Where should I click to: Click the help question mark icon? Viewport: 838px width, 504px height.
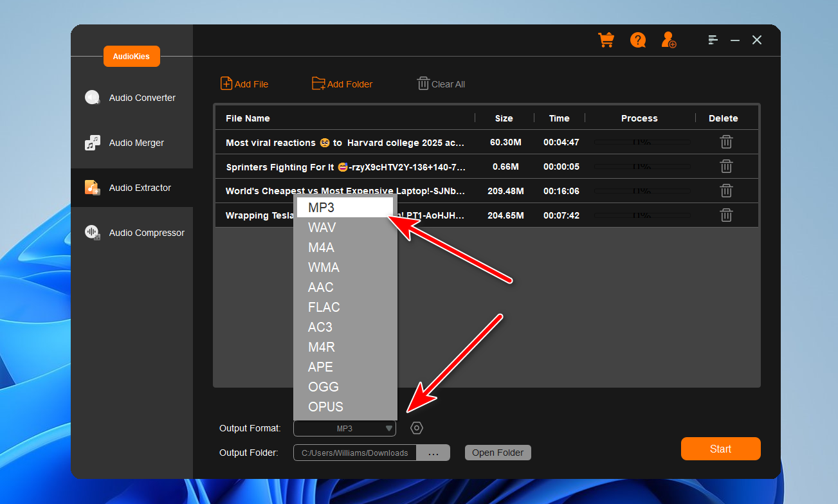point(637,40)
